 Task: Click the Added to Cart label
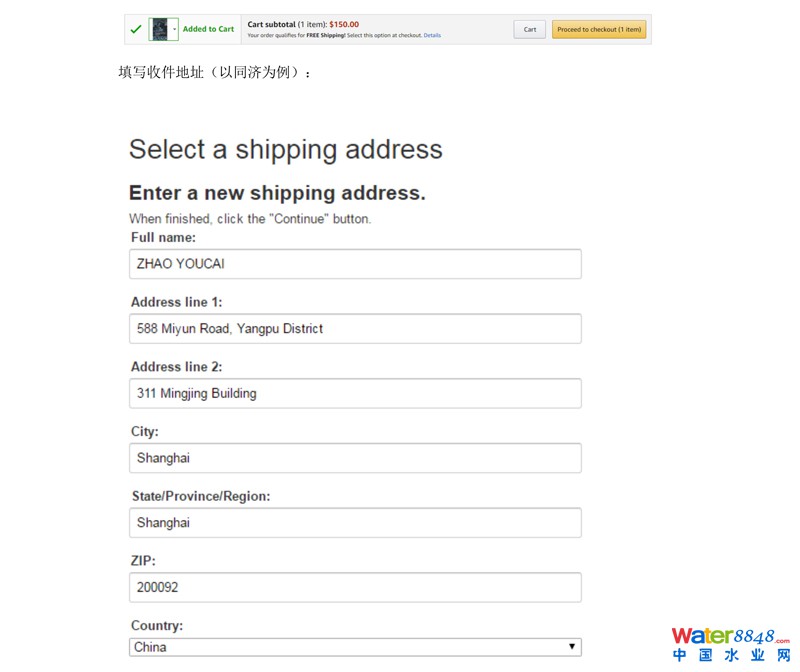[208, 29]
